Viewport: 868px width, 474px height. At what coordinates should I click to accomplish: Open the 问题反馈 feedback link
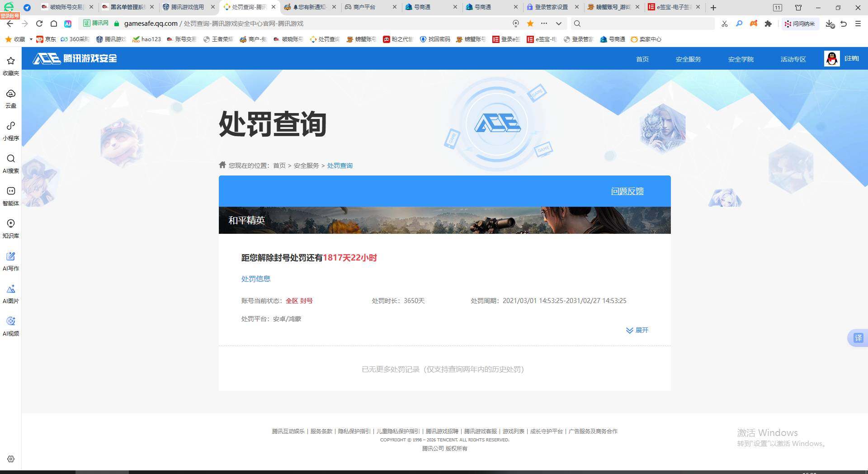click(x=627, y=191)
